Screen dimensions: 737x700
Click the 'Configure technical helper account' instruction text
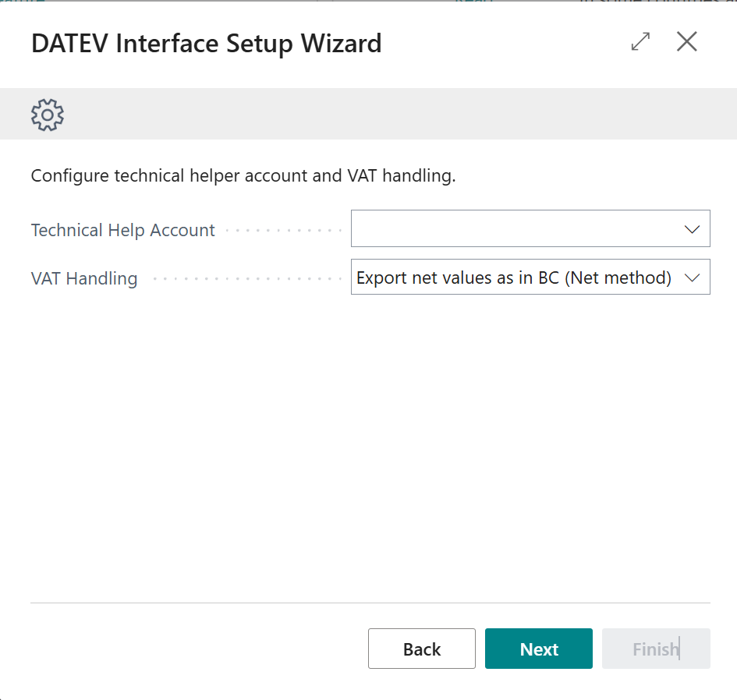[x=243, y=176]
